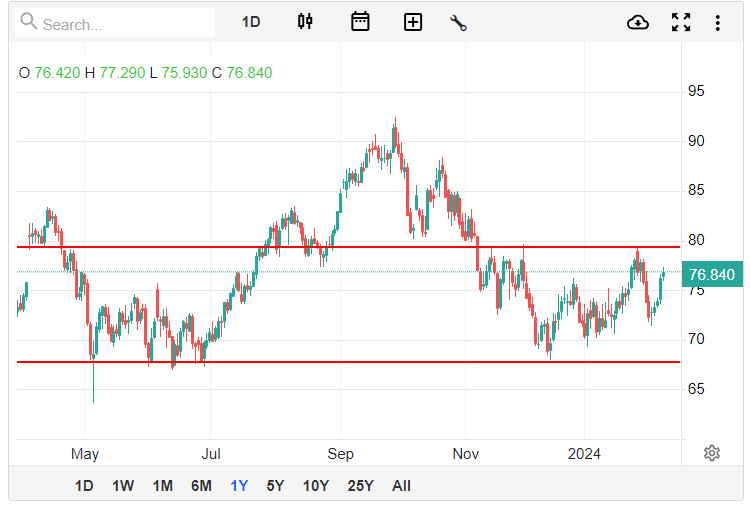The width and height of the screenshot is (750, 517).
Task: Open the three-dot more options menu
Action: coord(717,22)
